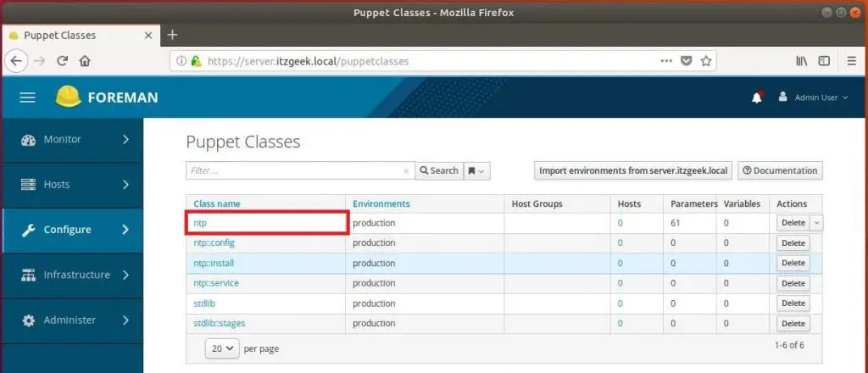Delete the ntp::service class
Image resolution: width=868 pixels, height=373 pixels.
point(793,283)
